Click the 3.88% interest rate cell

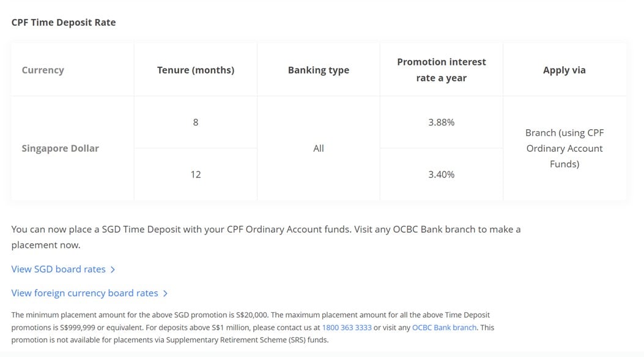pyautogui.click(x=441, y=122)
